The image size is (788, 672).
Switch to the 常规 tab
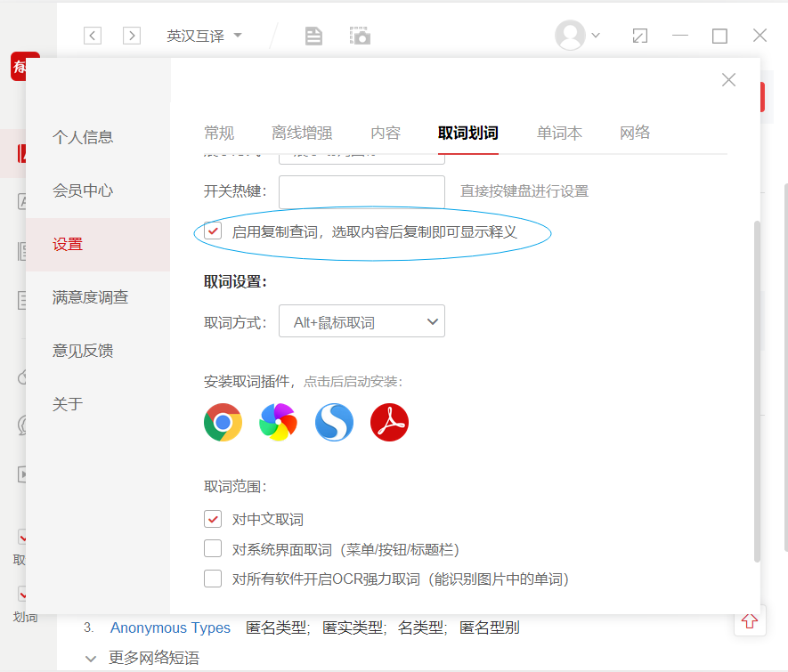click(219, 133)
